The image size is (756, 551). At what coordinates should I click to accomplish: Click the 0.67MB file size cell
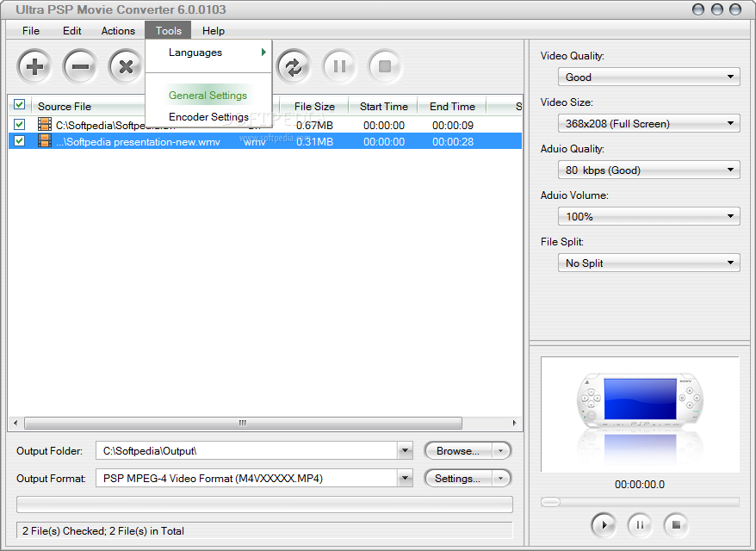[314, 126]
